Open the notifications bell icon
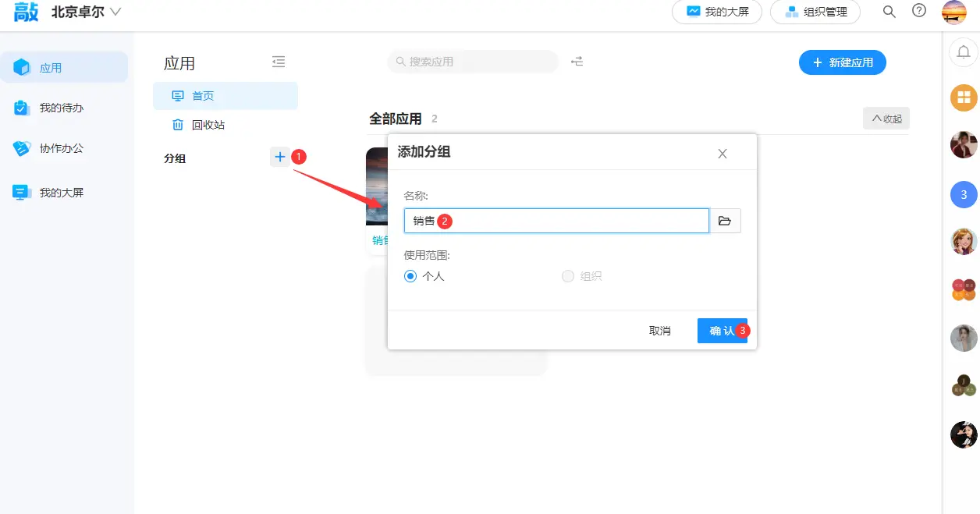 (x=964, y=52)
